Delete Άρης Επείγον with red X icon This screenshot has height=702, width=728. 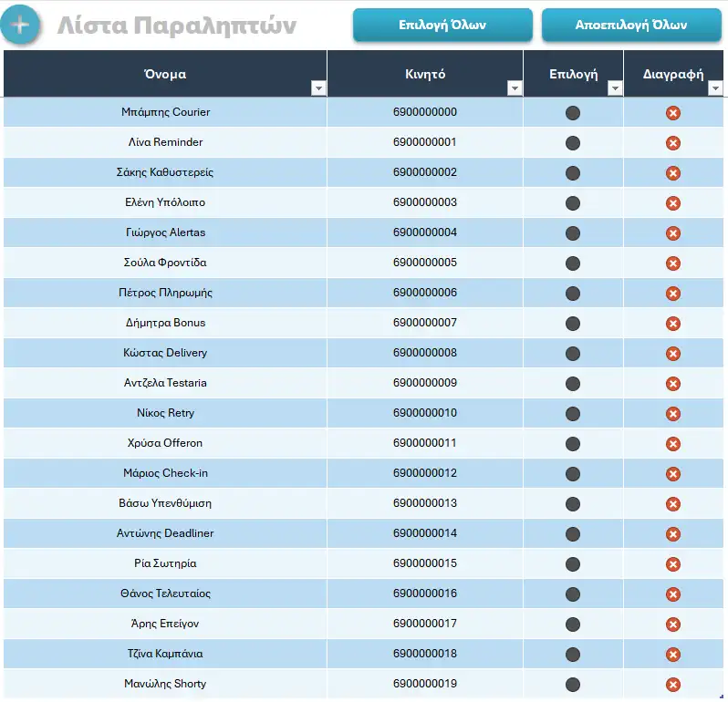pos(672,625)
